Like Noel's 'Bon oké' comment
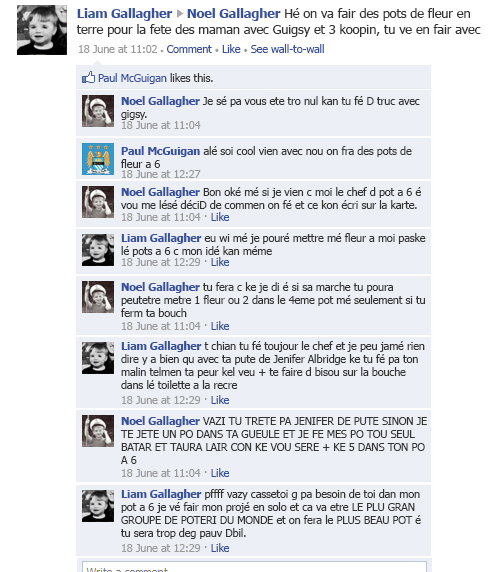The height and width of the screenshot is (572, 500). [x=220, y=217]
